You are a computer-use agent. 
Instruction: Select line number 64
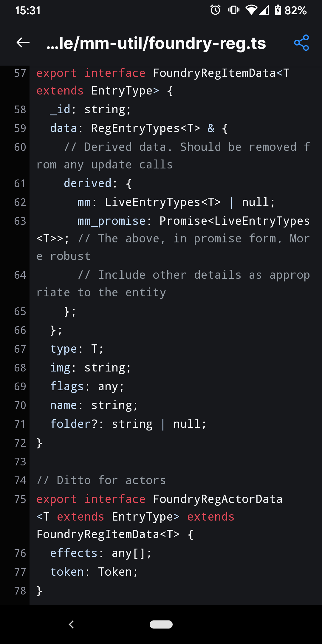20,275
